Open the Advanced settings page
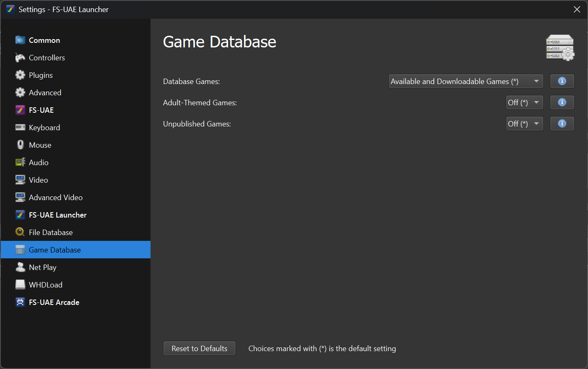This screenshot has height=369, width=588. pos(76,92)
